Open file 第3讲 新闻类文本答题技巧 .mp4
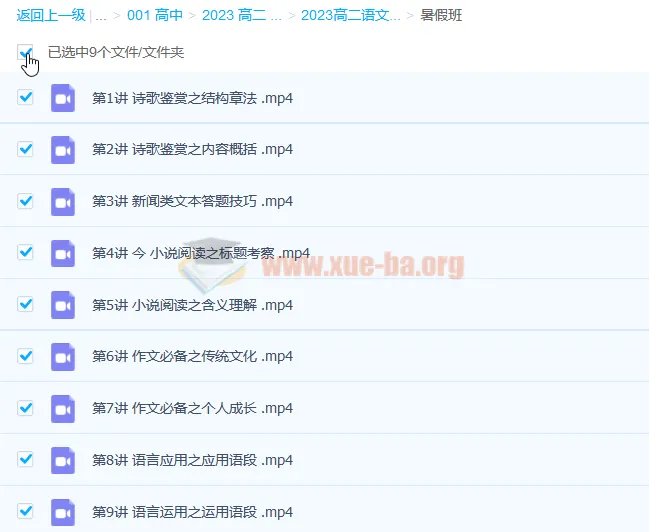This screenshot has height=532, width=649. [x=192, y=202]
